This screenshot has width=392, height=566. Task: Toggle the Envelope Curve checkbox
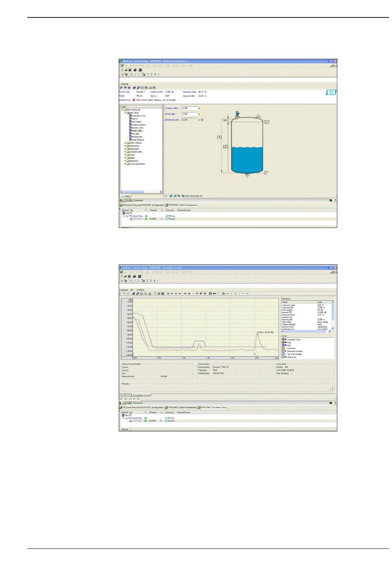coord(283,340)
